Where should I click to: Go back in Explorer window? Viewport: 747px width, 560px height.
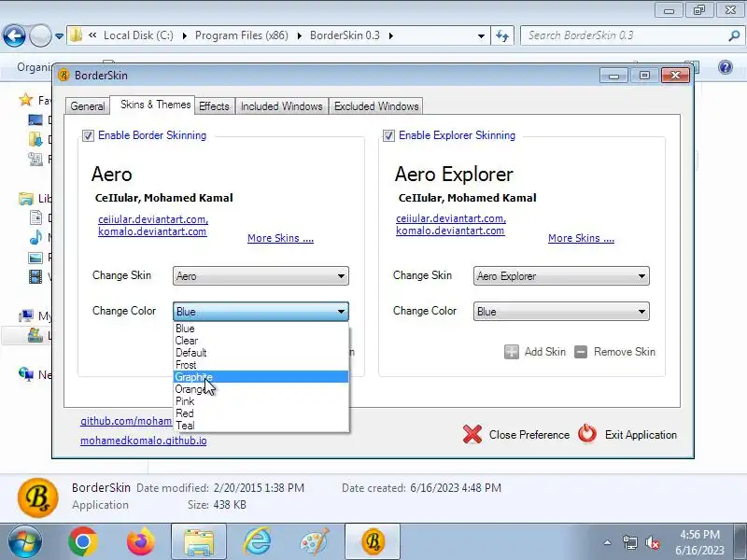coord(14,35)
